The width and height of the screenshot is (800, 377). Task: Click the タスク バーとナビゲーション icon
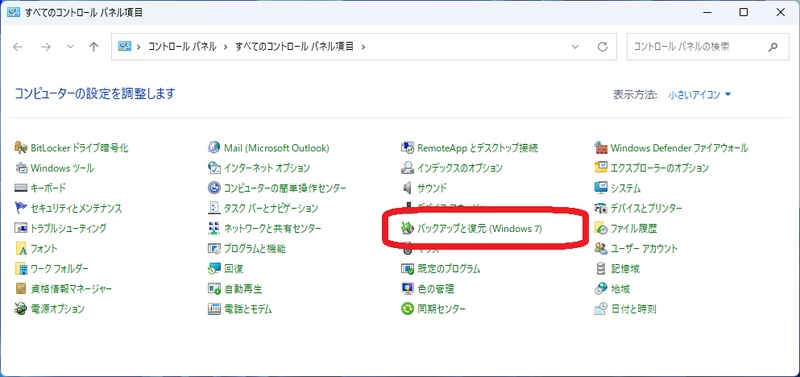(214, 208)
